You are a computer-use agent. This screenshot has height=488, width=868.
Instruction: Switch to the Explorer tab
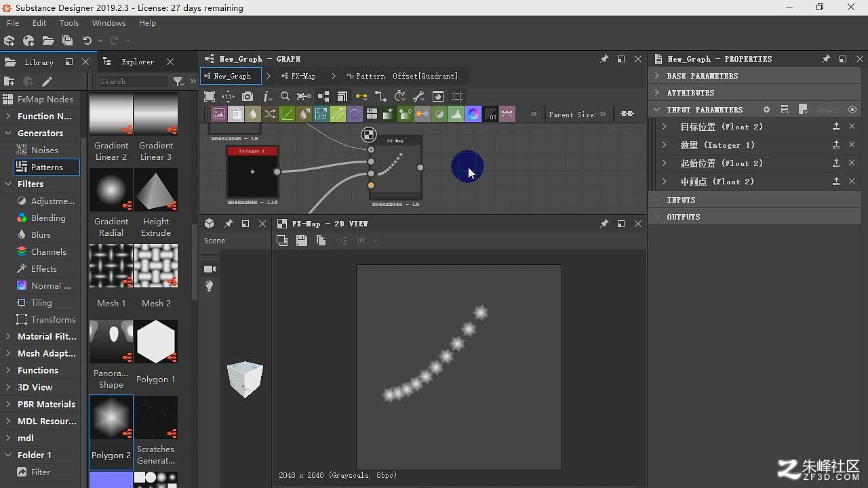coord(138,62)
